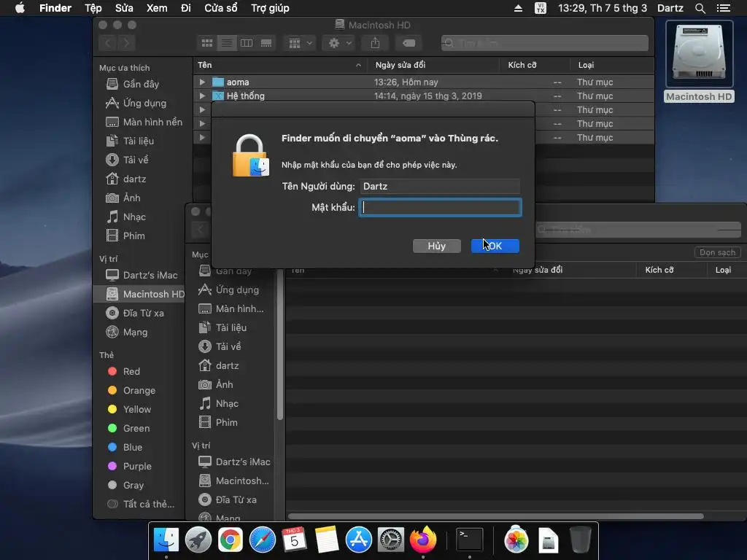
Task: Open Firefox from the Dock
Action: click(423, 540)
